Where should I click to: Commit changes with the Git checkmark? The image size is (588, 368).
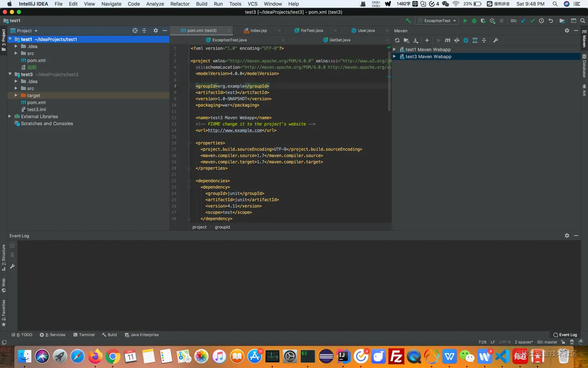(x=532, y=21)
